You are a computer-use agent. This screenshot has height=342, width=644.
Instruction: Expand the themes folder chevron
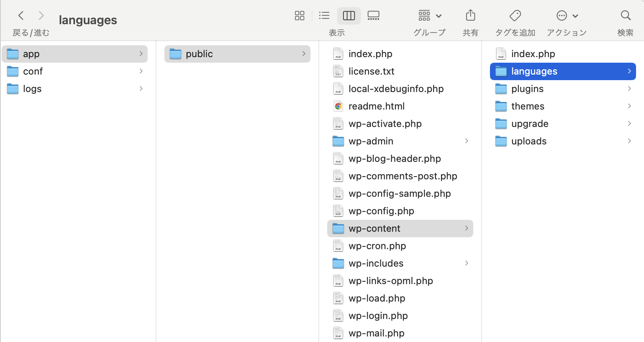pyautogui.click(x=629, y=106)
